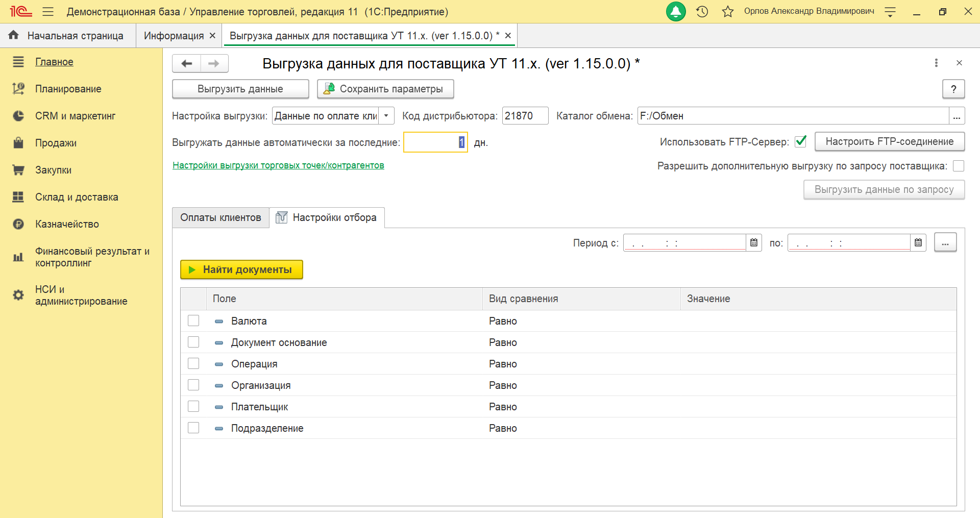
Task: Open help with the question mark button
Action: coord(953,89)
